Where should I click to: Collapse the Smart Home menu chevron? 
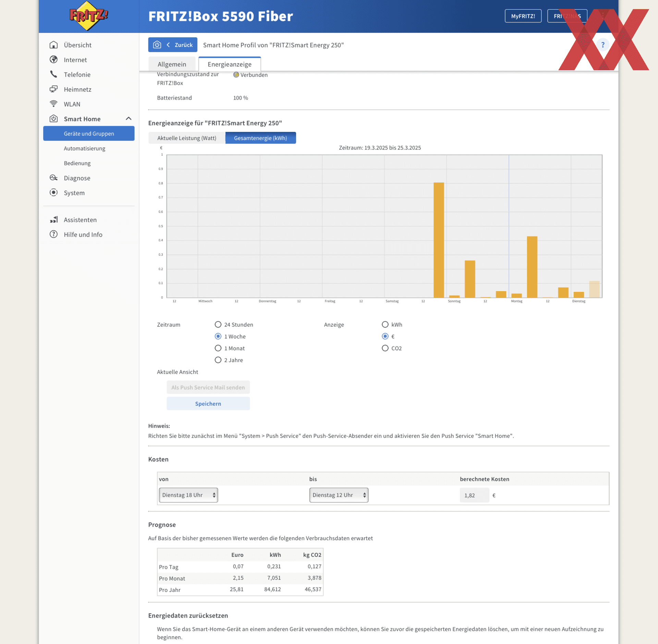click(x=129, y=119)
